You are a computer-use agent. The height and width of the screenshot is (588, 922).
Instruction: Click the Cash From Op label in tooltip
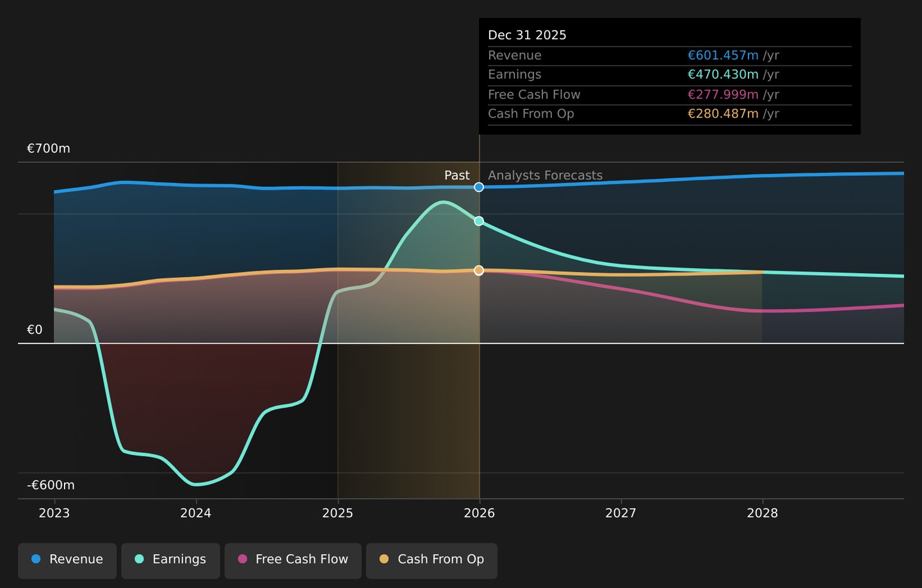531,114
